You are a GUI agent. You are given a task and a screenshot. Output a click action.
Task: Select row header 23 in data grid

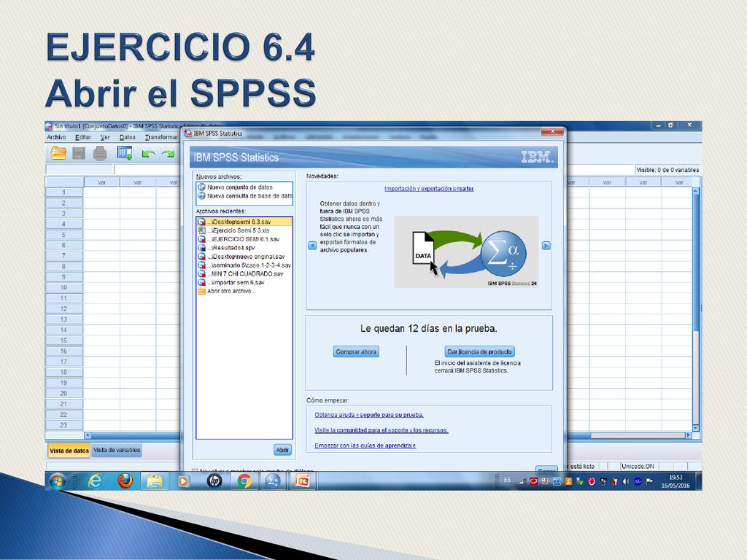tap(64, 425)
